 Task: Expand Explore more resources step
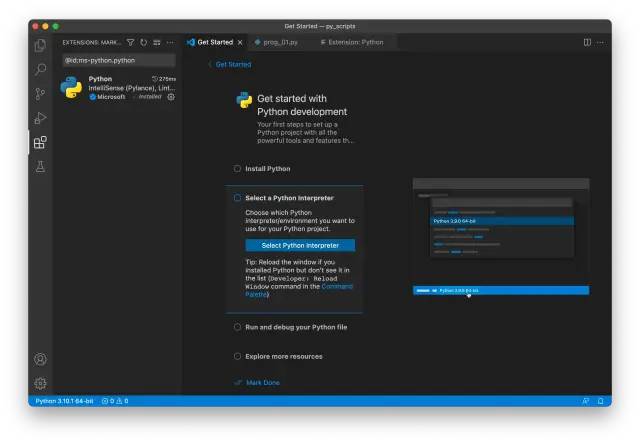[x=284, y=357]
